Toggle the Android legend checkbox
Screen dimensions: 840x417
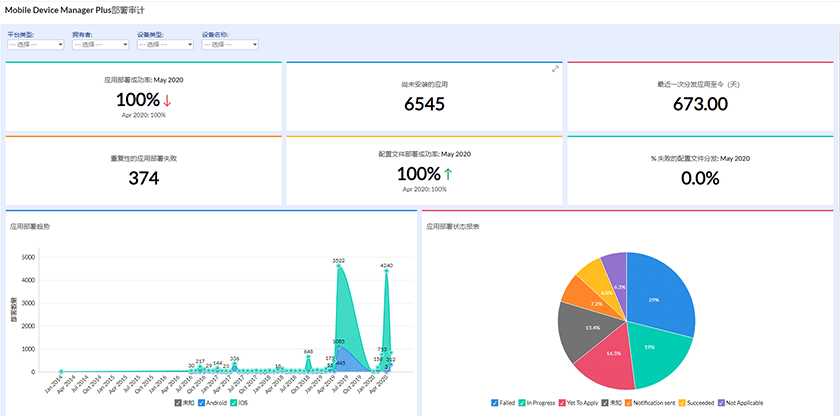tap(202, 403)
